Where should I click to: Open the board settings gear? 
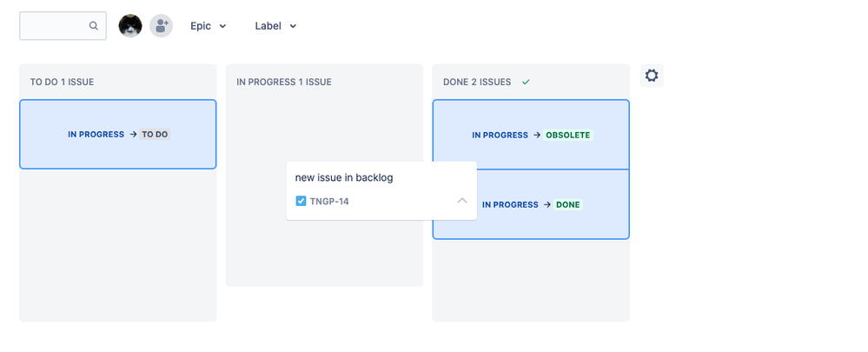pyautogui.click(x=652, y=76)
